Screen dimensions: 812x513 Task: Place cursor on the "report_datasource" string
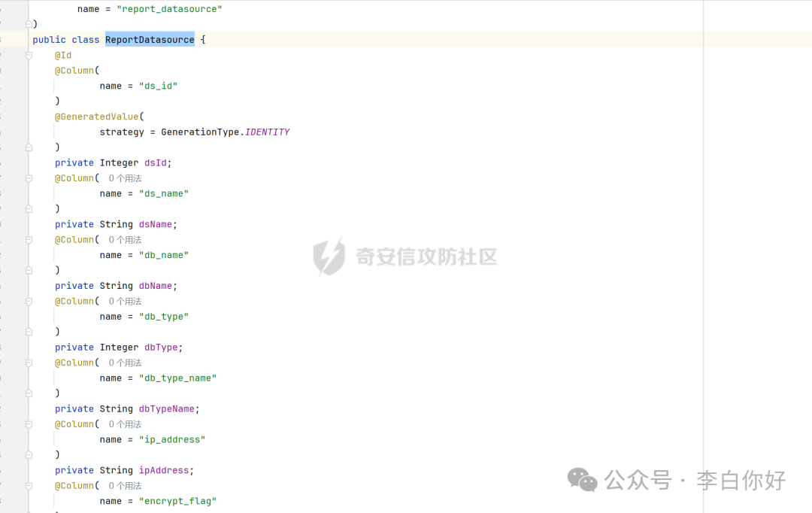[x=169, y=9]
